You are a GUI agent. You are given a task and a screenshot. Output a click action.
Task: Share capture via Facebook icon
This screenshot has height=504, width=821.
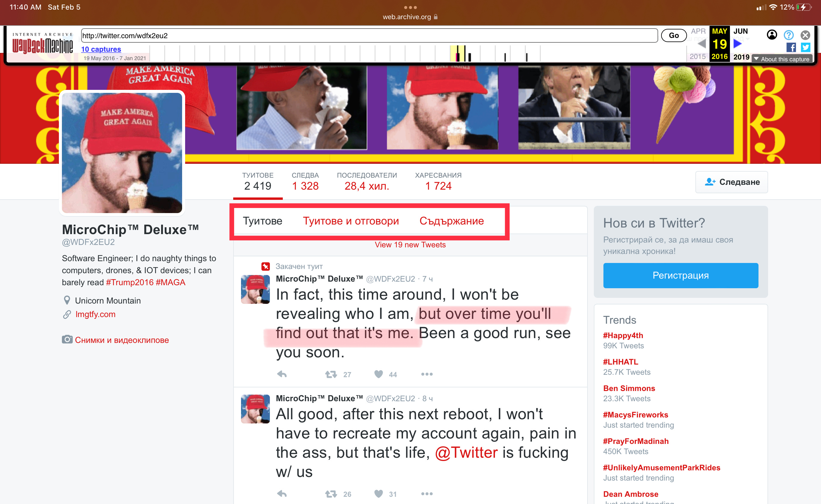tap(791, 47)
